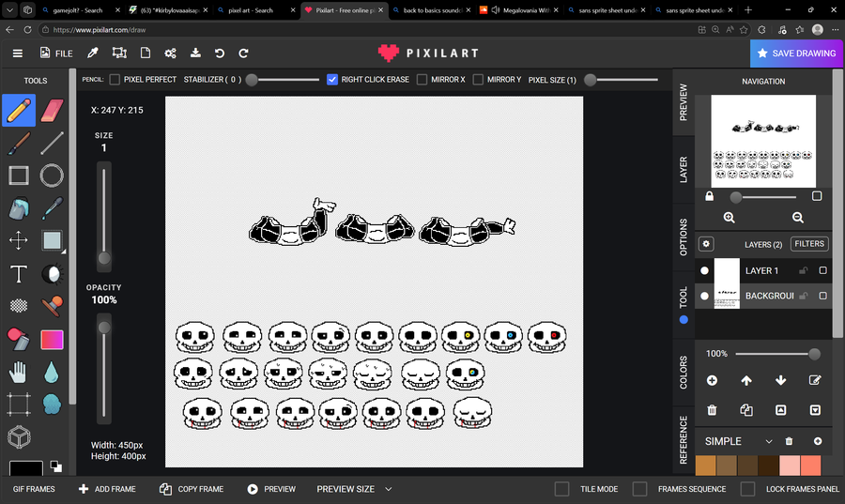This screenshot has width=845, height=504.
Task: Click the Pixel Size slider handle
Action: 591,80
